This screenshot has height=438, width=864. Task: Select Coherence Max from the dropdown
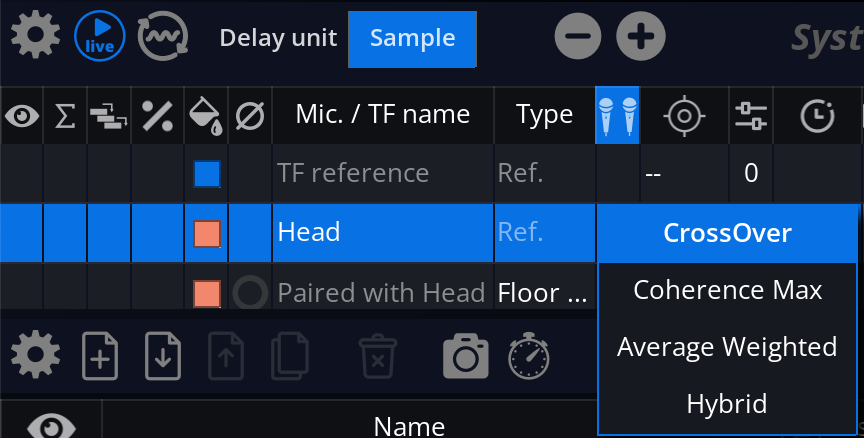pos(727,290)
